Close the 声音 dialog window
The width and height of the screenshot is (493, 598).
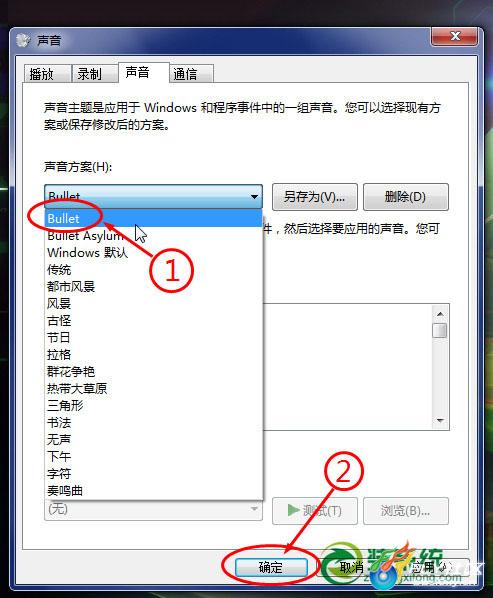coord(454,36)
